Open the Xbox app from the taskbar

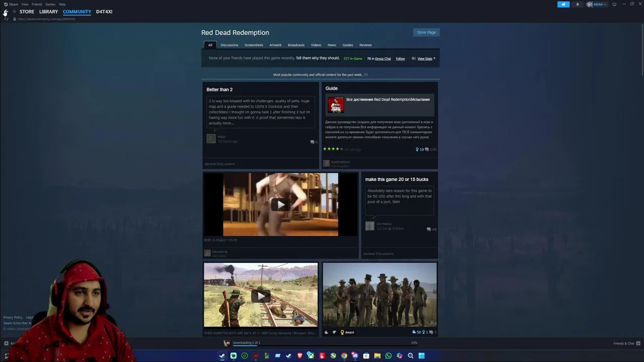coord(311,356)
